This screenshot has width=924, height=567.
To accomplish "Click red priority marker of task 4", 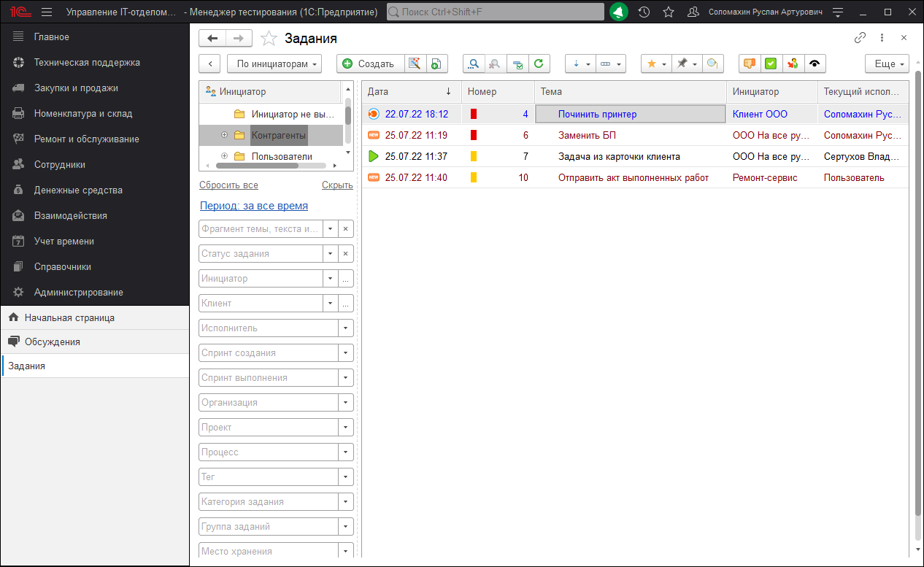I will pyautogui.click(x=474, y=114).
